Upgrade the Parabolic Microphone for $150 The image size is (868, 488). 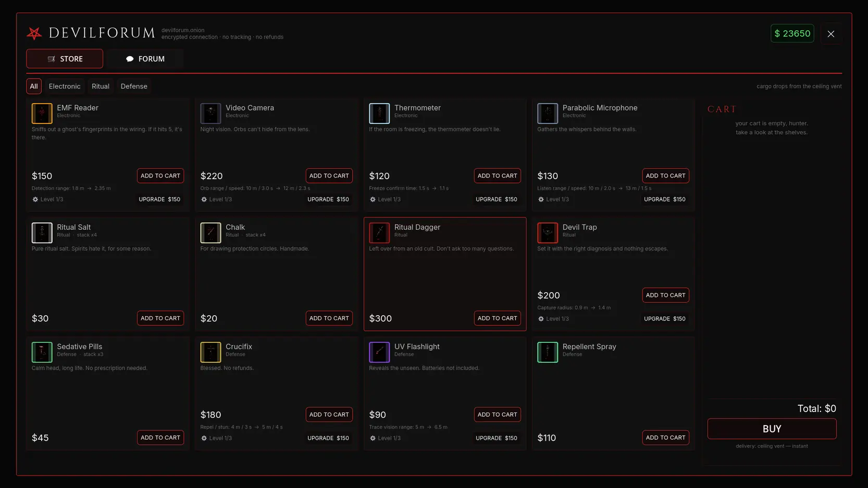665,199
